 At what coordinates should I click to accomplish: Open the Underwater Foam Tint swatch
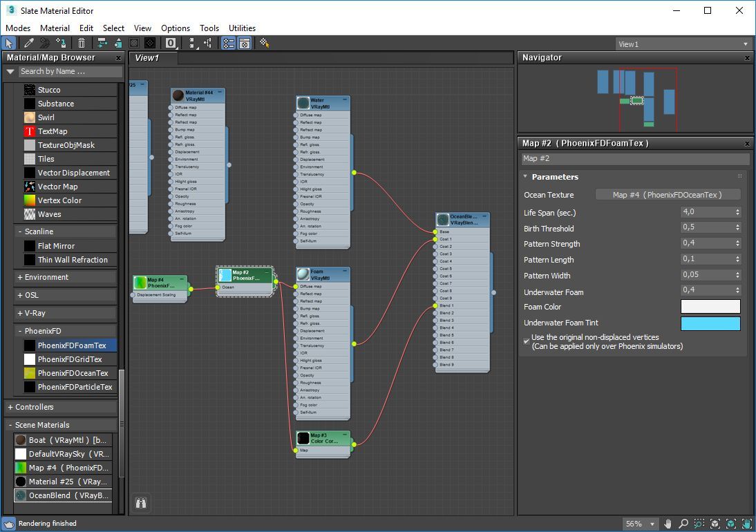[x=710, y=323]
